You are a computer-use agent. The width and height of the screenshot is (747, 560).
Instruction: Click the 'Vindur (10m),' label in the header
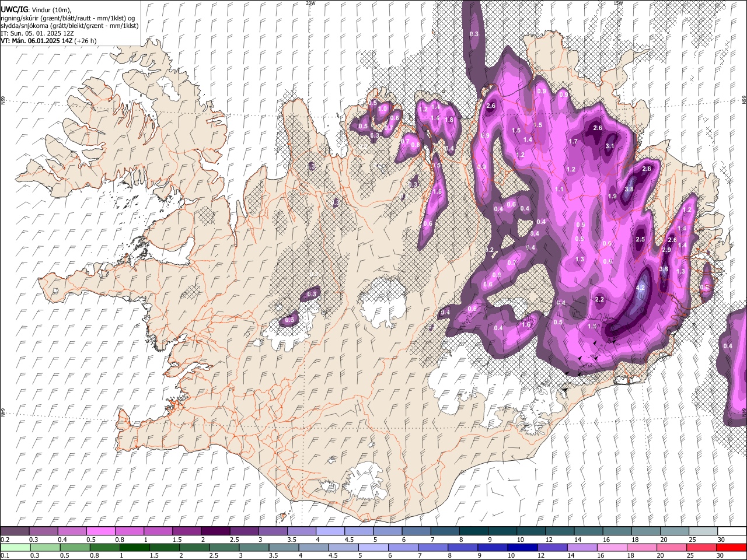50,10
